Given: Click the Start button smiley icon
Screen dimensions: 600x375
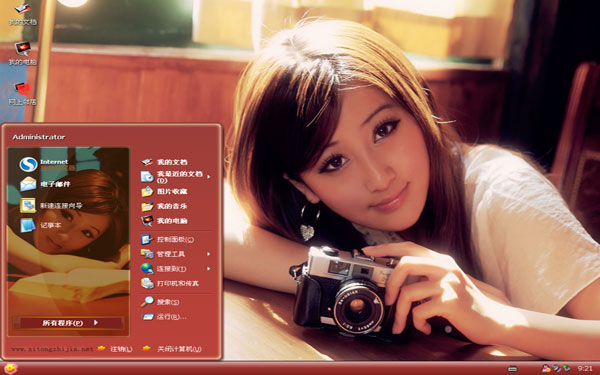Looking at the screenshot, I should click(11, 368).
